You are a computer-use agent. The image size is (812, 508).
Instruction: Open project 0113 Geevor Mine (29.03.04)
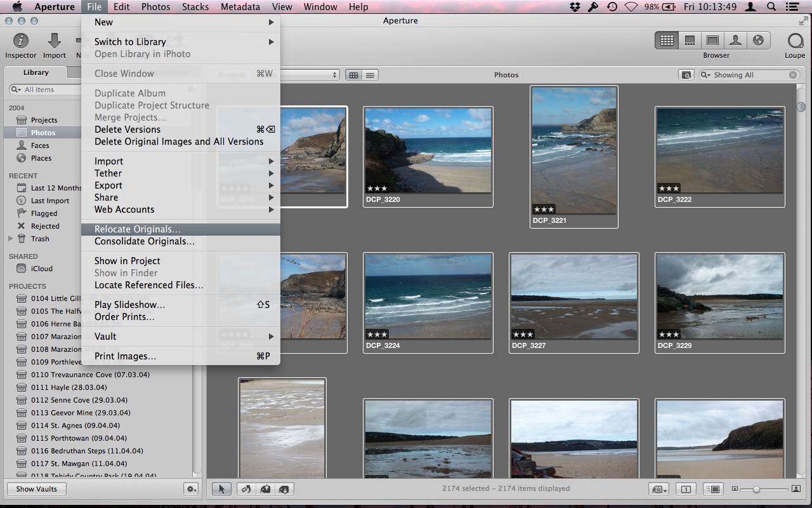(x=81, y=413)
